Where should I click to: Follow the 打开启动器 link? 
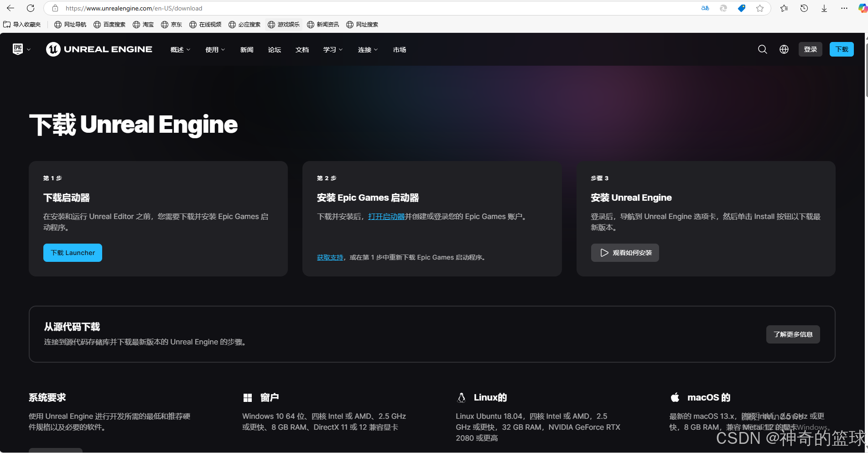click(386, 217)
